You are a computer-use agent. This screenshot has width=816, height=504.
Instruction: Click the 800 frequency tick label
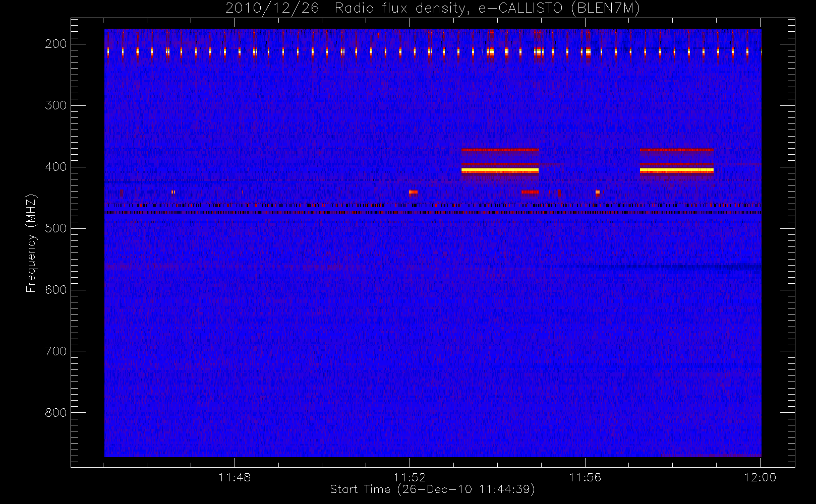tap(56, 413)
